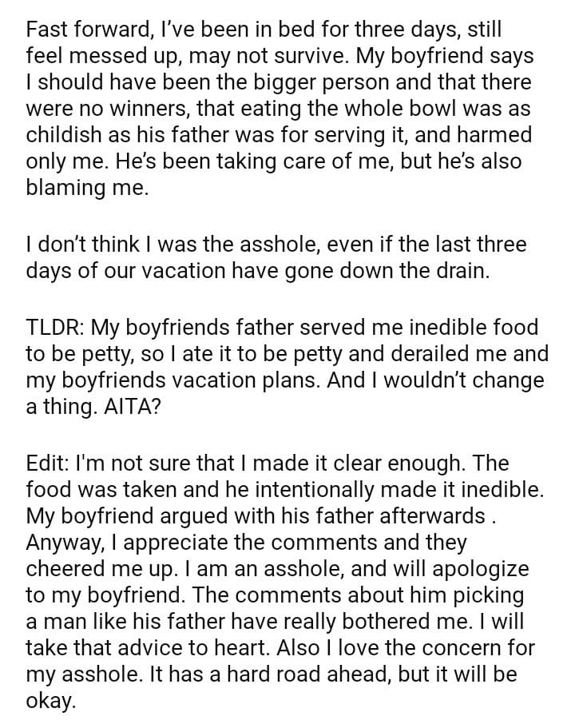Click the words "blaming me."

pos(87,185)
